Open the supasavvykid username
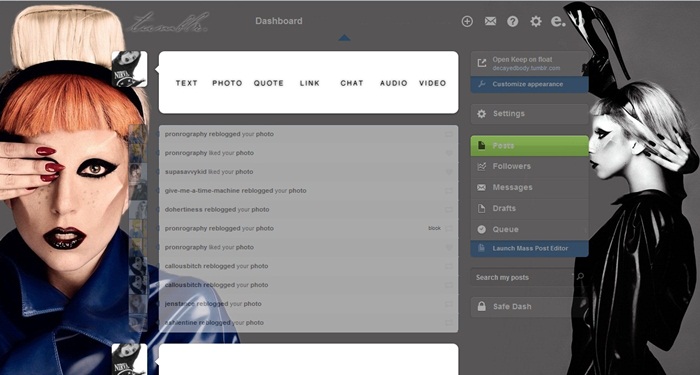 pos(187,171)
